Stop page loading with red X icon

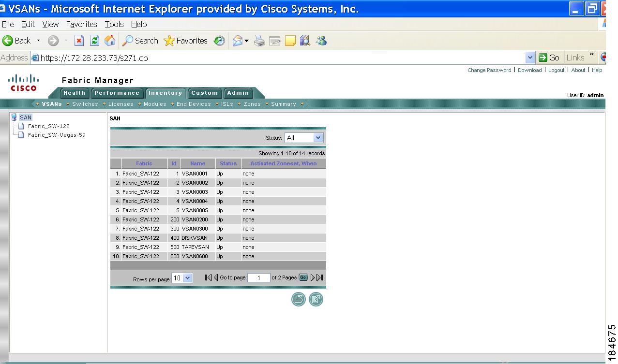click(x=79, y=41)
